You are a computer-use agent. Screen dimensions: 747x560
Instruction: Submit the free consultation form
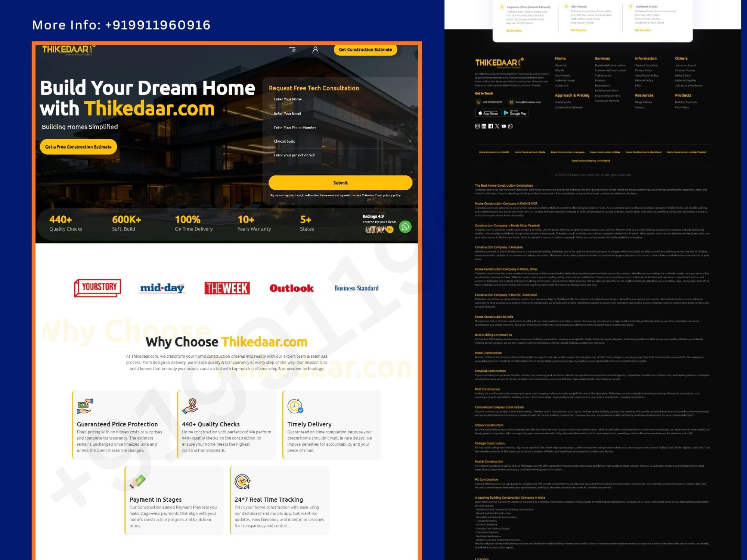[340, 183]
